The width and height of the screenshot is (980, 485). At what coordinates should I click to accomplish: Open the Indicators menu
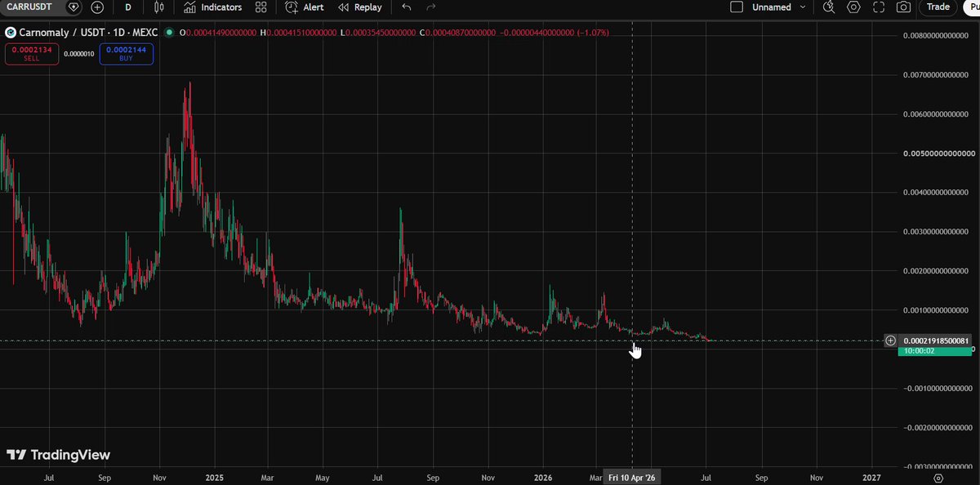212,7
